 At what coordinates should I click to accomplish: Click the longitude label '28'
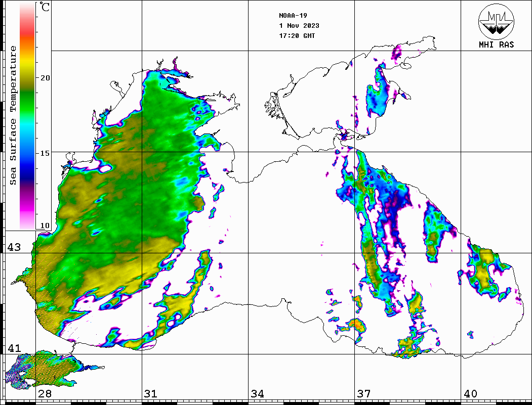(x=45, y=394)
